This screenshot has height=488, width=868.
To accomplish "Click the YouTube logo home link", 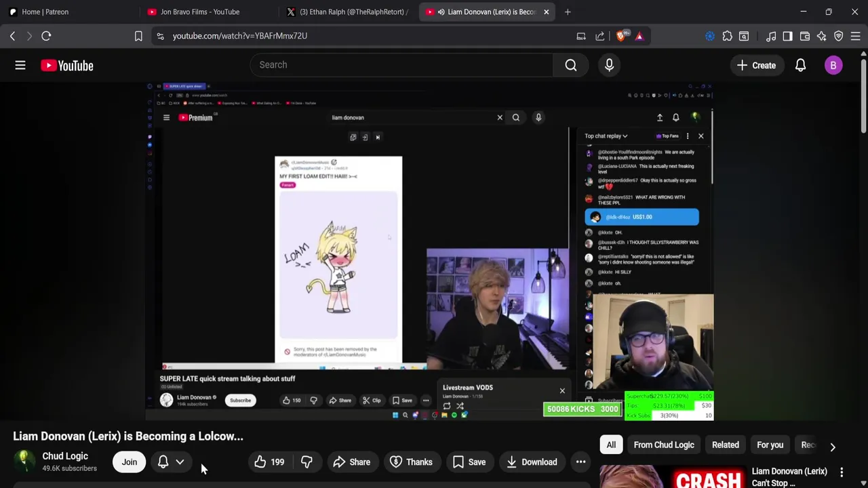I will point(66,66).
